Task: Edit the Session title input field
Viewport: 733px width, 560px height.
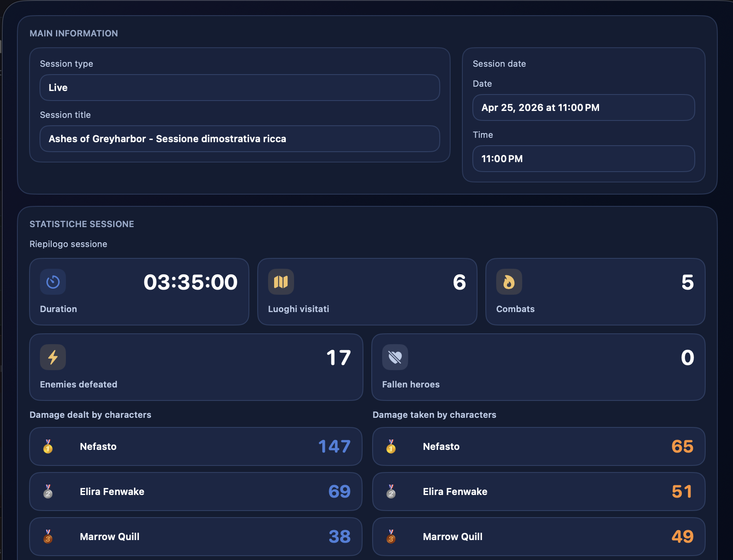Action: coord(239,139)
